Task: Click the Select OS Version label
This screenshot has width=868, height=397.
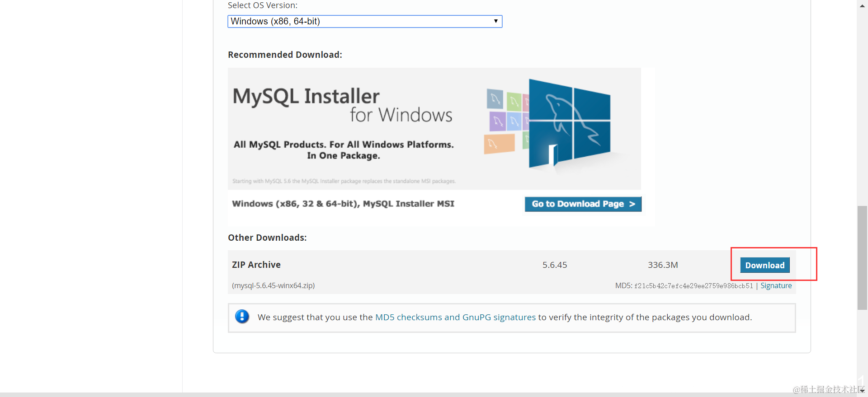Action: tap(263, 5)
